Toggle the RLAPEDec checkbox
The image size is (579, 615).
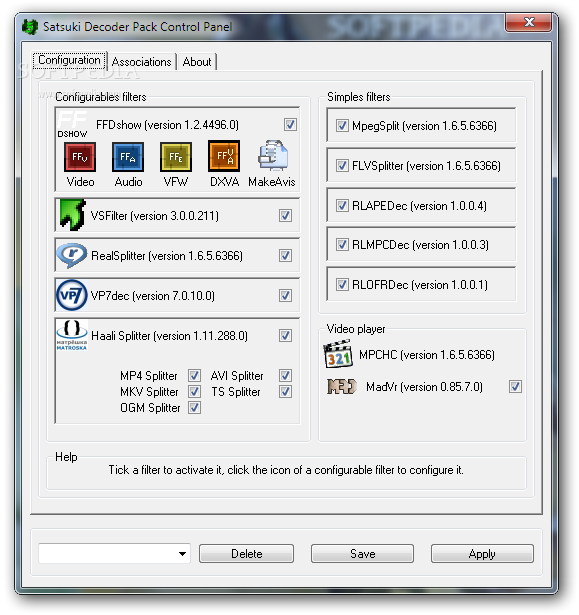pyautogui.click(x=342, y=206)
